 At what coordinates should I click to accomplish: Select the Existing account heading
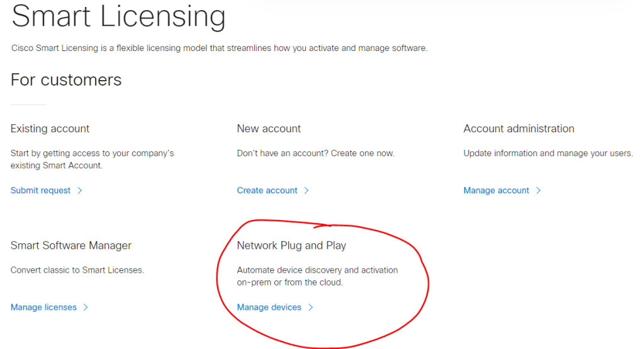point(50,129)
